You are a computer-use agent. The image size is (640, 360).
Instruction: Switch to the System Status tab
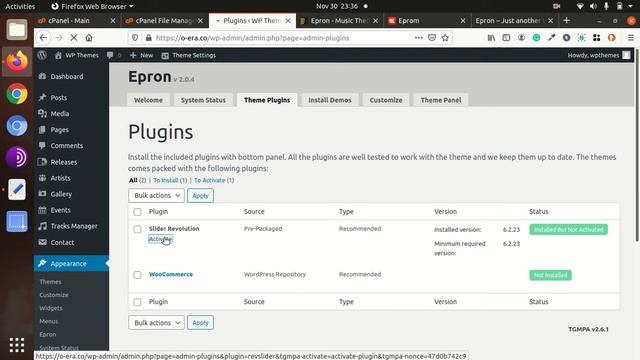pos(203,100)
